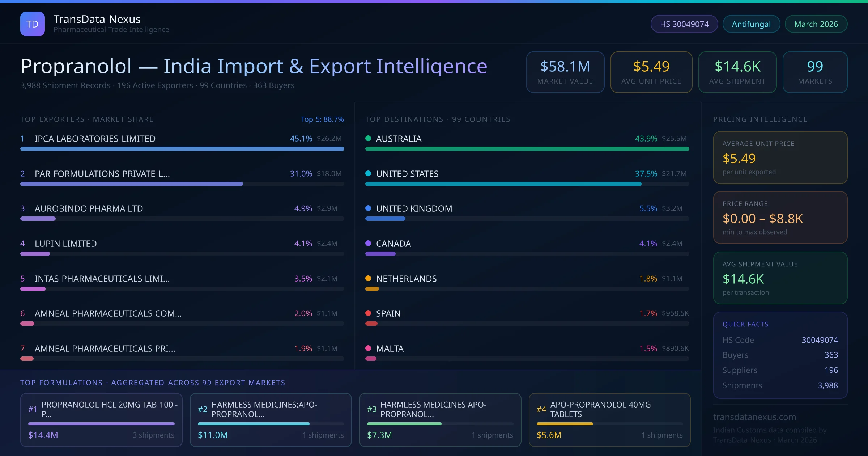Image resolution: width=868 pixels, height=456 pixels.
Task: Select the HS 30049074 tag
Action: click(x=684, y=24)
